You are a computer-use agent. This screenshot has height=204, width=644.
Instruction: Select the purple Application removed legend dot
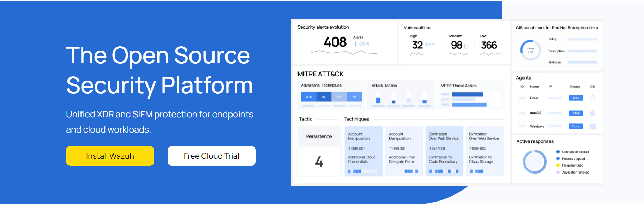click(x=558, y=172)
